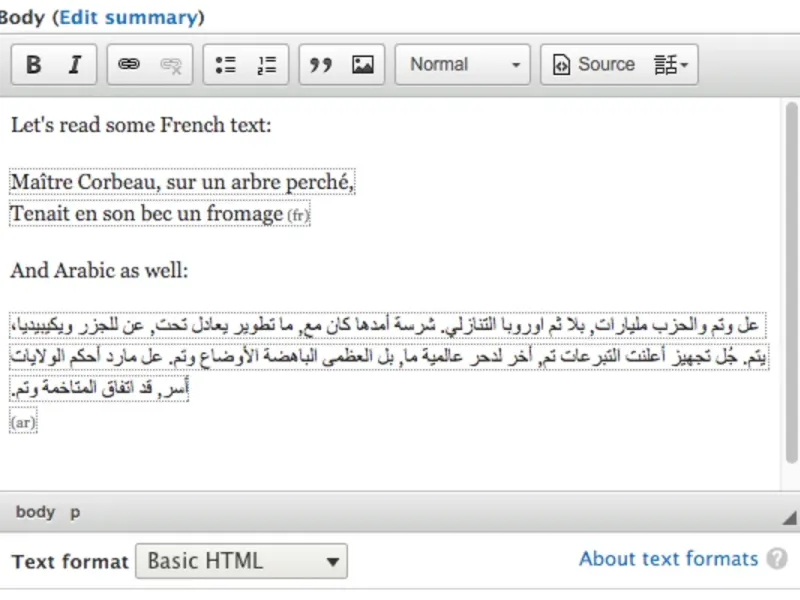
Task: Toggle bold formatting
Action: (33, 65)
